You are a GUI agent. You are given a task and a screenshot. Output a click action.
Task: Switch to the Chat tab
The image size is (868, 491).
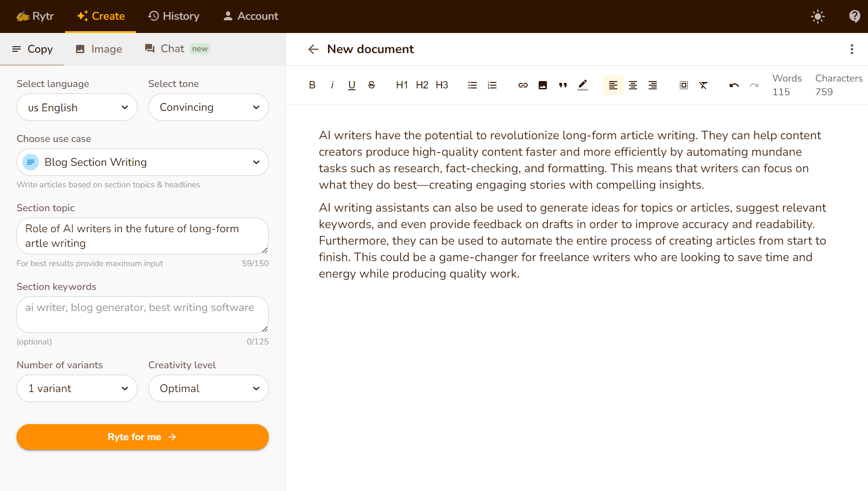click(177, 49)
